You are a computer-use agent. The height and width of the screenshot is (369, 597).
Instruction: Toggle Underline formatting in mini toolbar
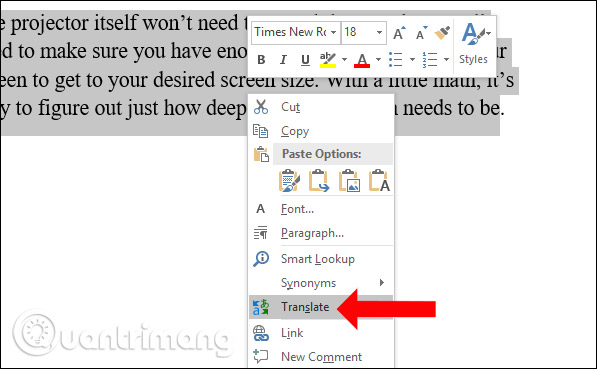305,60
